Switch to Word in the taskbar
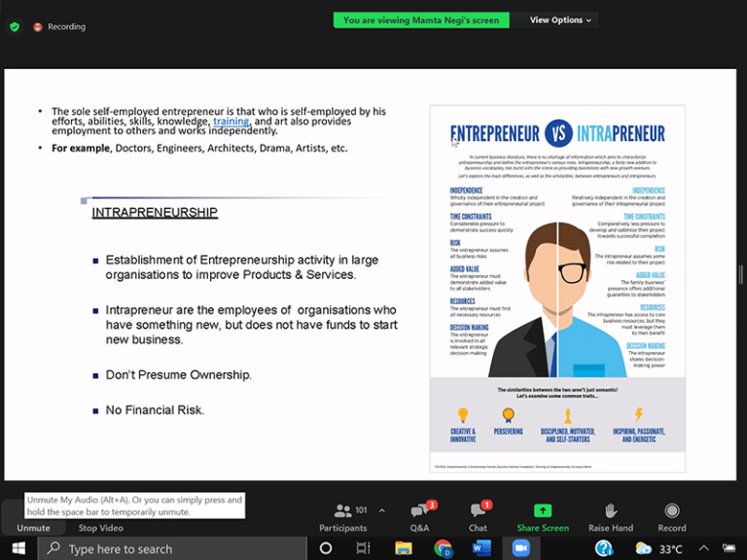The image size is (747, 560). (x=481, y=548)
